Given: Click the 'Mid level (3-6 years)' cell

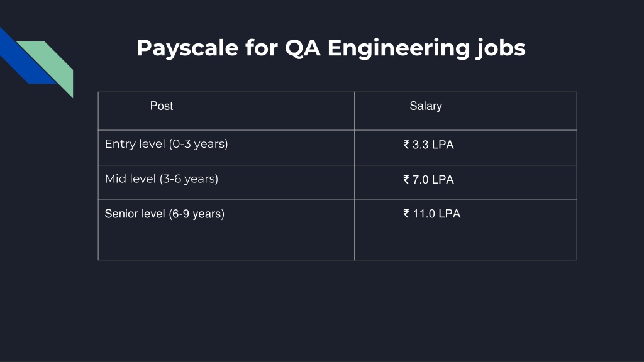Looking at the screenshot, I should pyautogui.click(x=226, y=182).
